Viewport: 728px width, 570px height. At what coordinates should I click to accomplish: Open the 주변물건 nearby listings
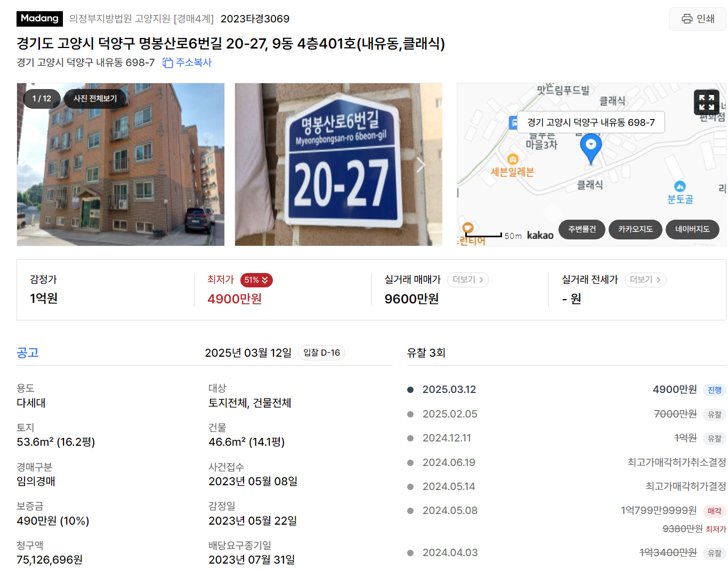click(x=582, y=229)
